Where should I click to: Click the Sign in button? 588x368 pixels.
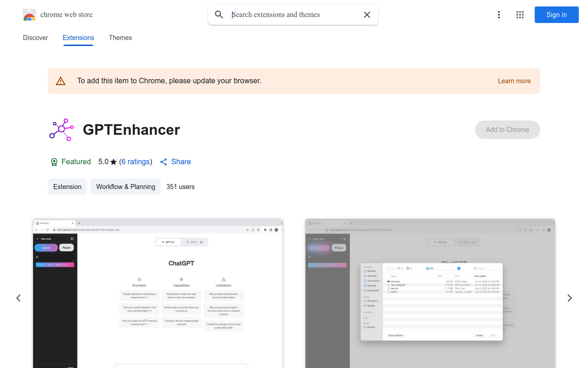tap(557, 15)
